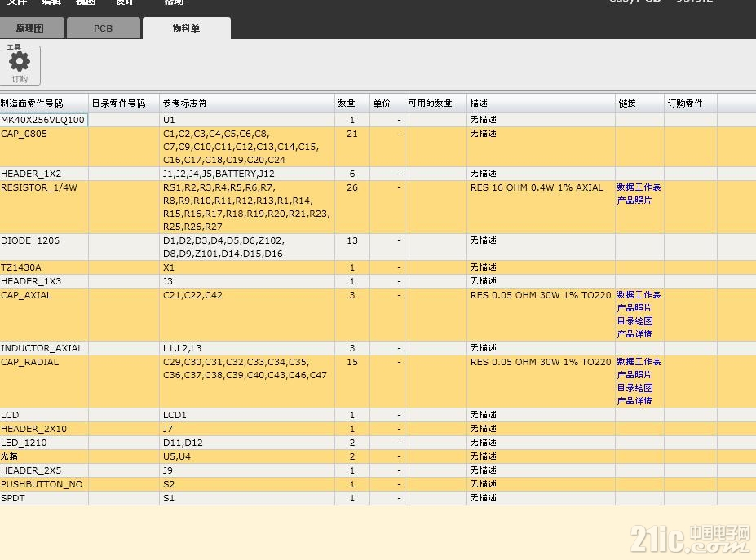The width and height of the screenshot is (756, 560).
Task: Click the S2 designator cell
Action: click(247, 484)
